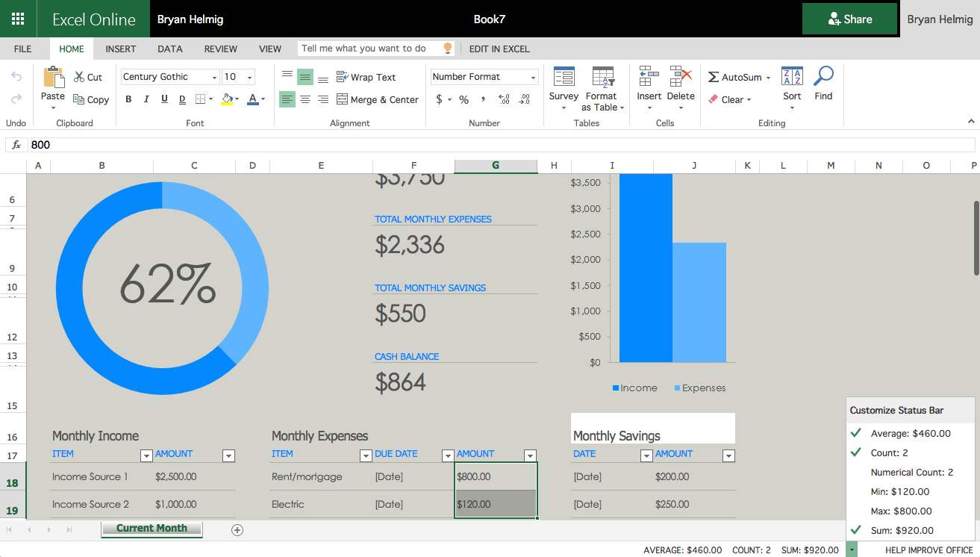Toggle the Count status bar option
This screenshot has width=980, height=557.
click(889, 452)
